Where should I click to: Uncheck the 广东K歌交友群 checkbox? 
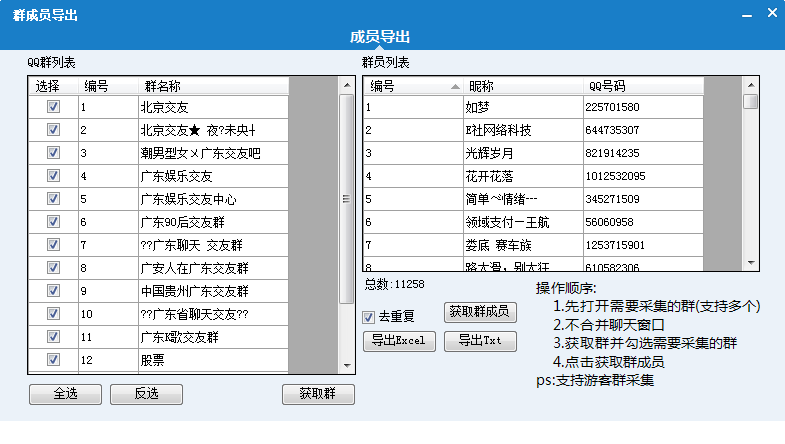53,337
